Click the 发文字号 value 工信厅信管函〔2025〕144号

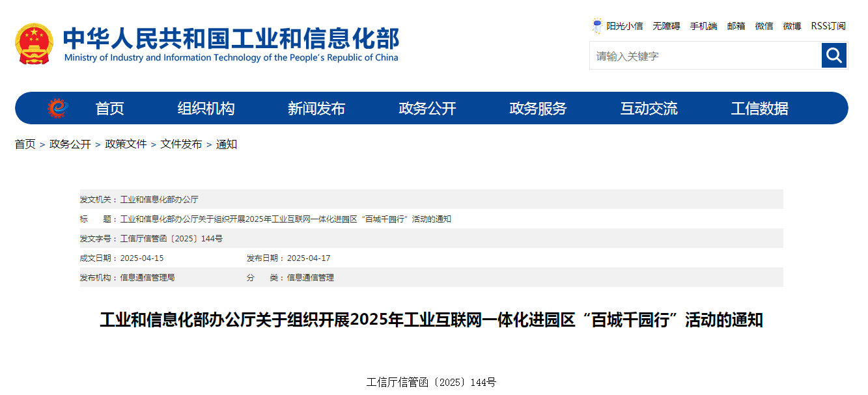click(x=171, y=239)
